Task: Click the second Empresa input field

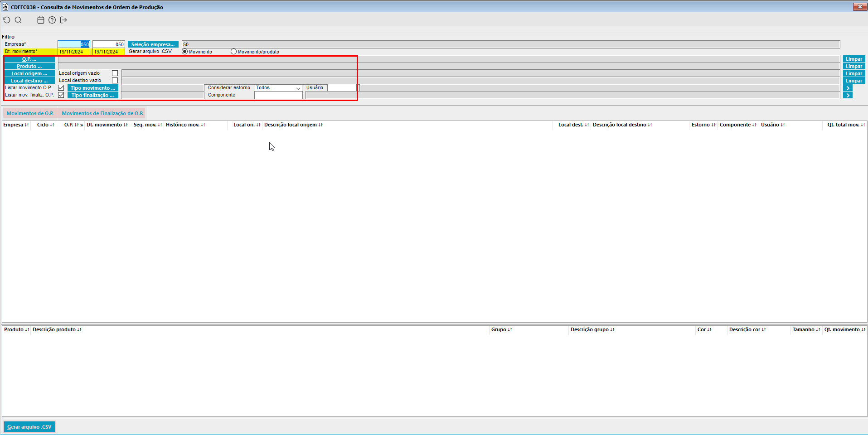Action: (109, 44)
